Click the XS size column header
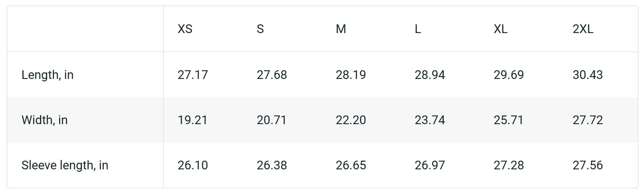The width and height of the screenshot is (644, 193). tap(185, 29)
